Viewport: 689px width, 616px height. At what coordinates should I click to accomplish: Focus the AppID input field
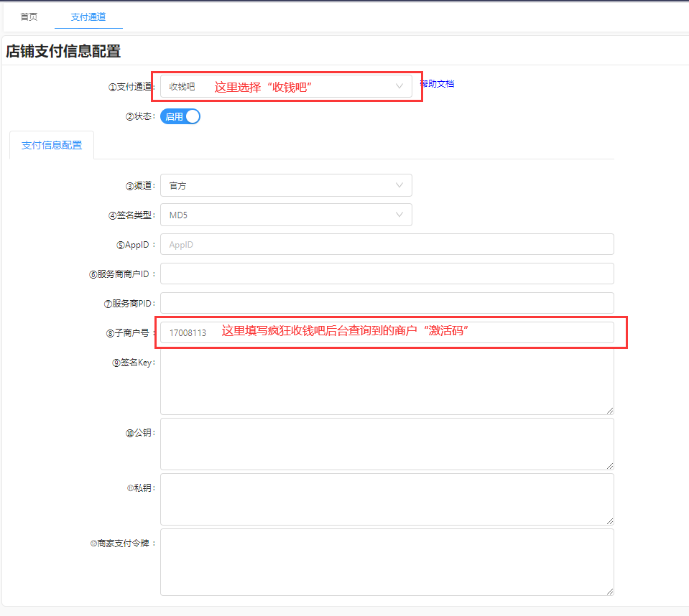(387, 244)
